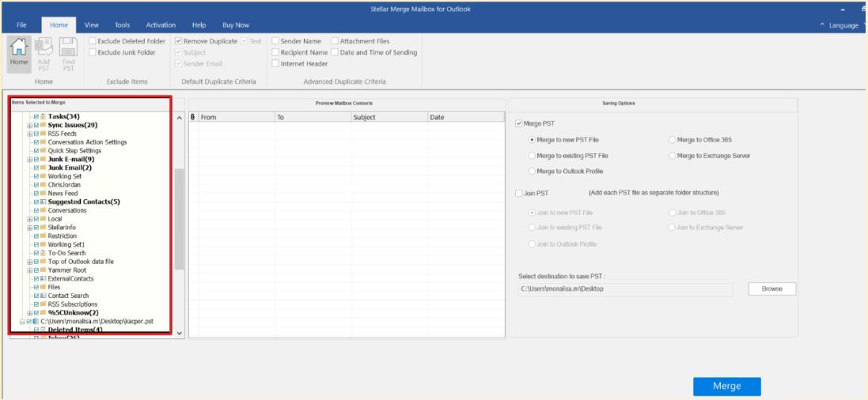Check the Join PST checkbox
The image size is (868, 400).
coord(519,193)
